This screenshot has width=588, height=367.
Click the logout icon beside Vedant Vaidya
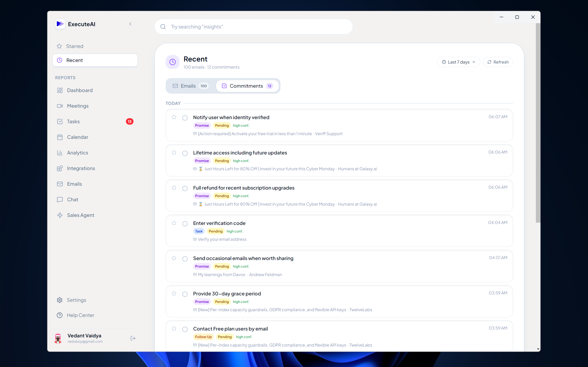point(133,338)
